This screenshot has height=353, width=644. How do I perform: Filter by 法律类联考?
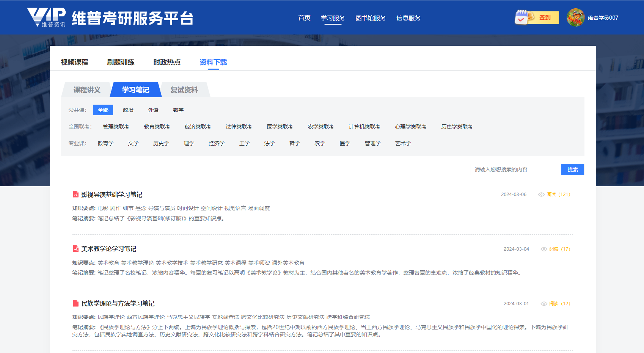(x=239, y=127)
